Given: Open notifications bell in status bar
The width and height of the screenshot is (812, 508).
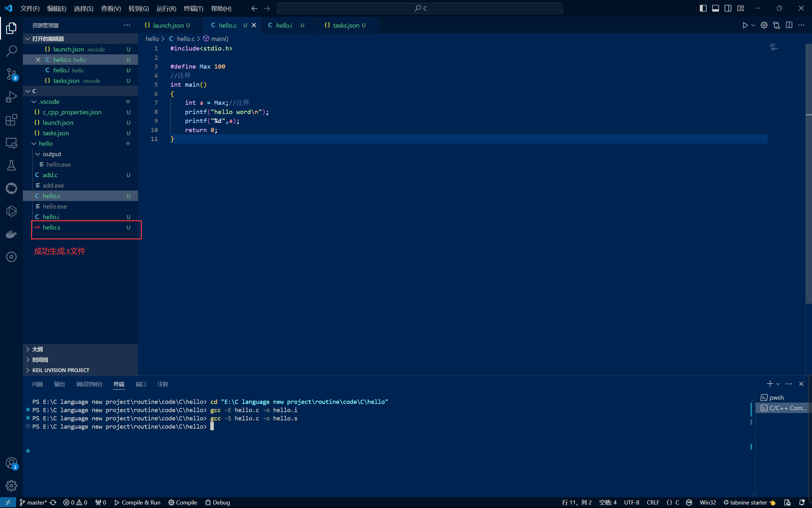Looking at the screenshot, I should [802, 503].
